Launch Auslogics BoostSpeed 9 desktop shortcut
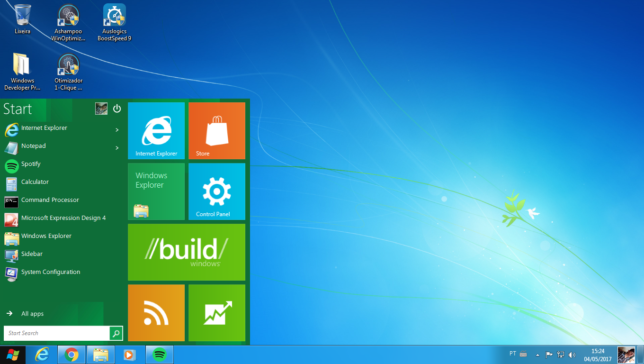The width and height of the screenshot is (644, 364). (114, 23)
